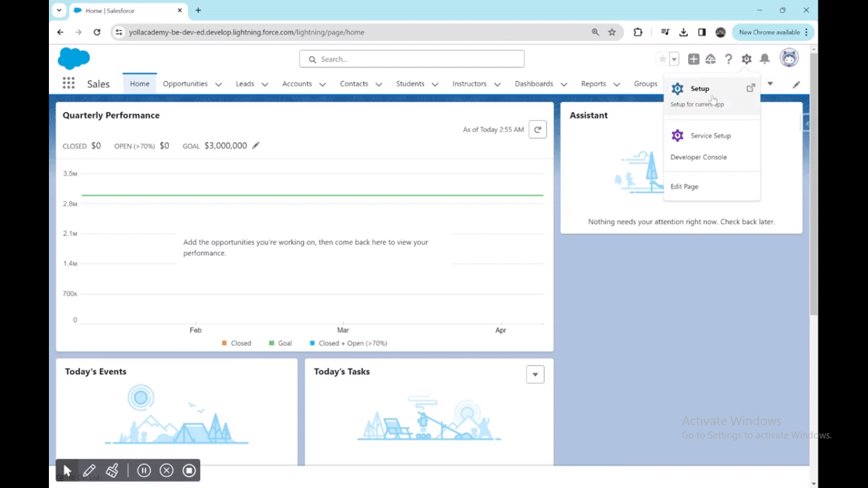Cancel the screen recording
The image size is (868, 488).
point(166,470)
